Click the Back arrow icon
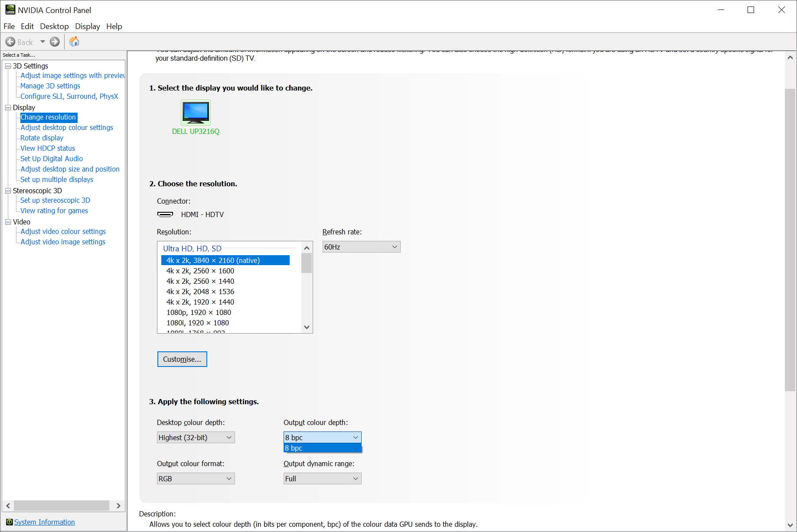Image resolution: width=797 pixels, height=532 pixels. (x=10, y=42)
